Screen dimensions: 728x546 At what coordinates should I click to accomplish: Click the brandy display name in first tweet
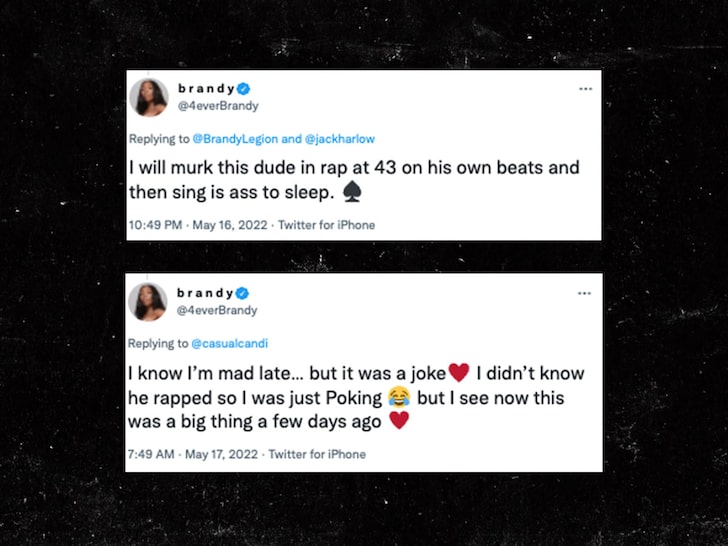tap(207, 88)
